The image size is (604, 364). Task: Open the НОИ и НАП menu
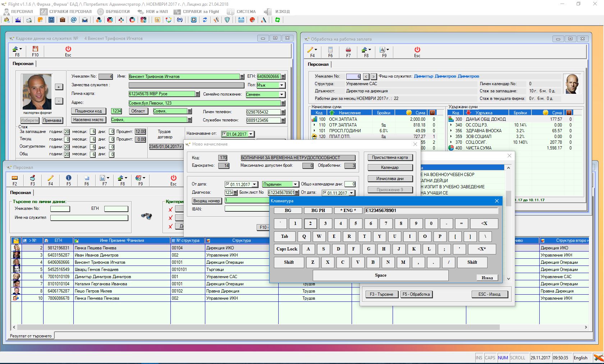click(152, 11)
